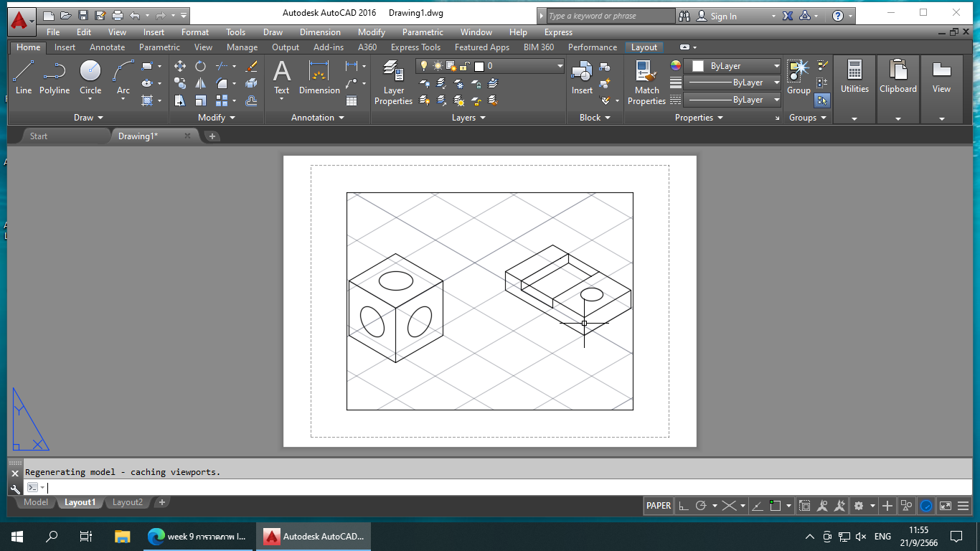Click the Save icon in quick access toolbar

tap(83, 16)
